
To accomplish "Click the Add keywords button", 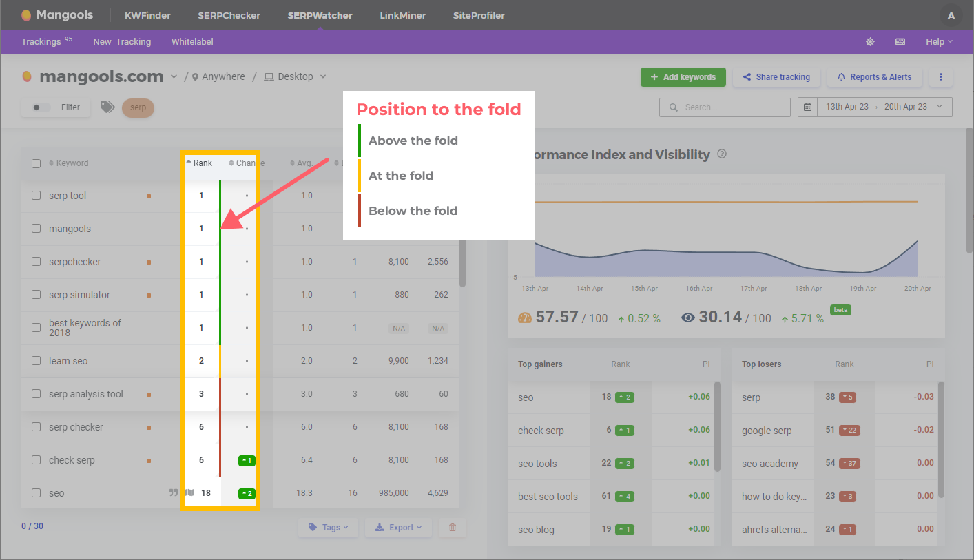I will pyautogui.click(x=683, y=76).
